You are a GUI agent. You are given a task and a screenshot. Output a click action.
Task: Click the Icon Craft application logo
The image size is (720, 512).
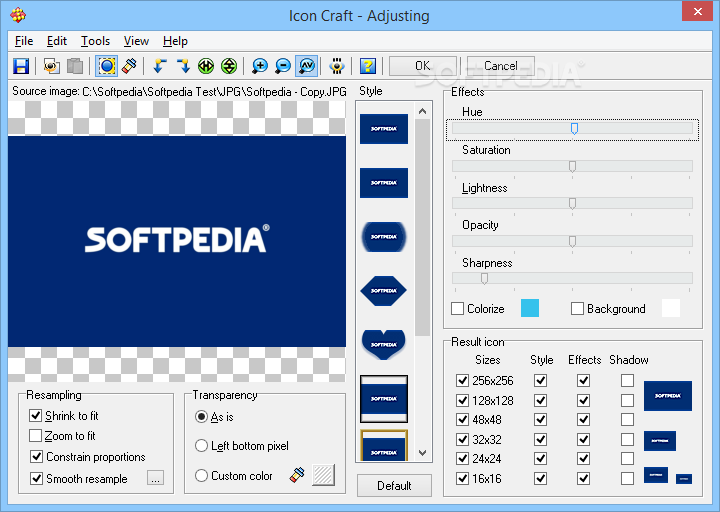pos(18,15)
